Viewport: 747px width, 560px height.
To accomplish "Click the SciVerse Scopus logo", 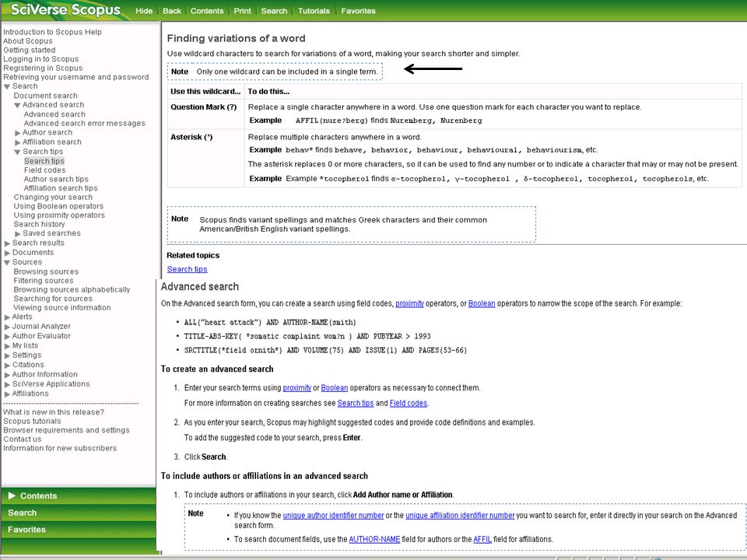I will (x=65, y=9).
